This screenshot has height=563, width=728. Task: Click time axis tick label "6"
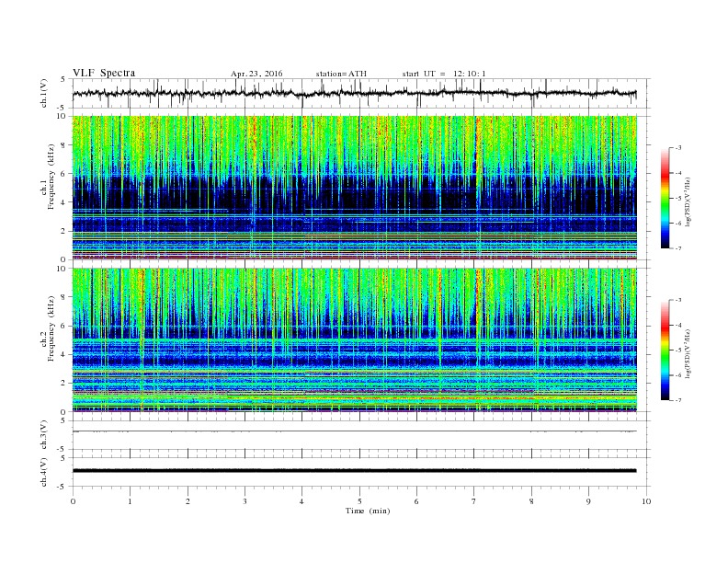point(416,501)
